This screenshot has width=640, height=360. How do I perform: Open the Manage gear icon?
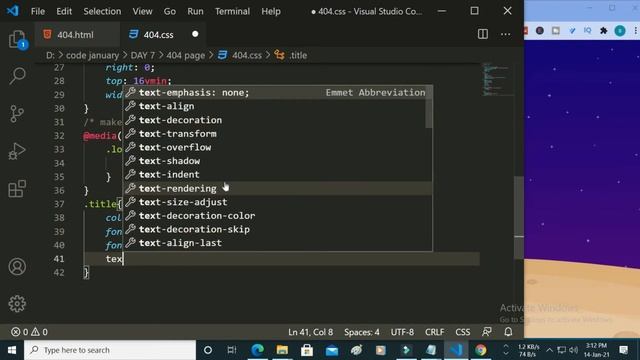(x=17, y=304)
